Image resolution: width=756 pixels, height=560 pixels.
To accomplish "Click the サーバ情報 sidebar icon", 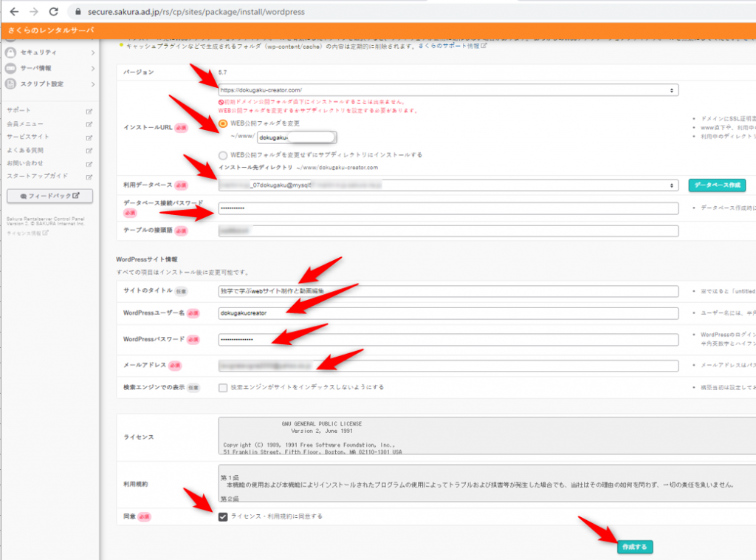I will [x=10, y=68].
